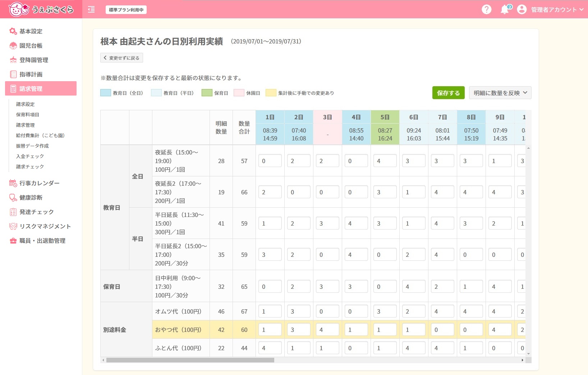
Task: Click ふとん代 input field for 9日
Action: tap(500, 348)
